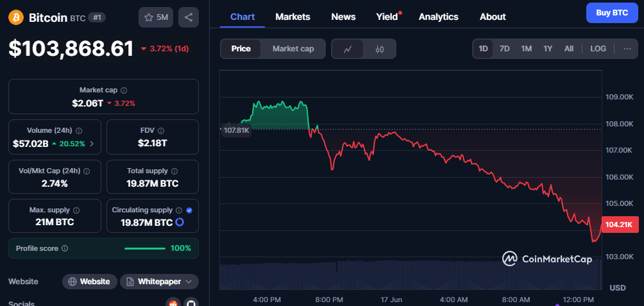Click Total supply info icon

[174, 171]
